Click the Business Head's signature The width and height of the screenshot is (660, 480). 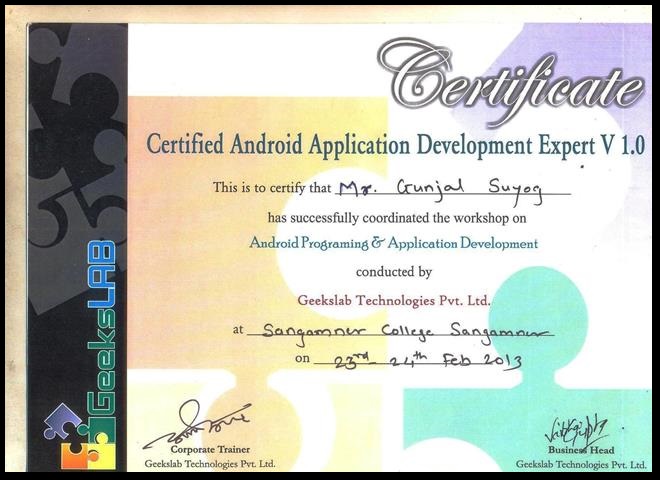[x=578, y=432]
